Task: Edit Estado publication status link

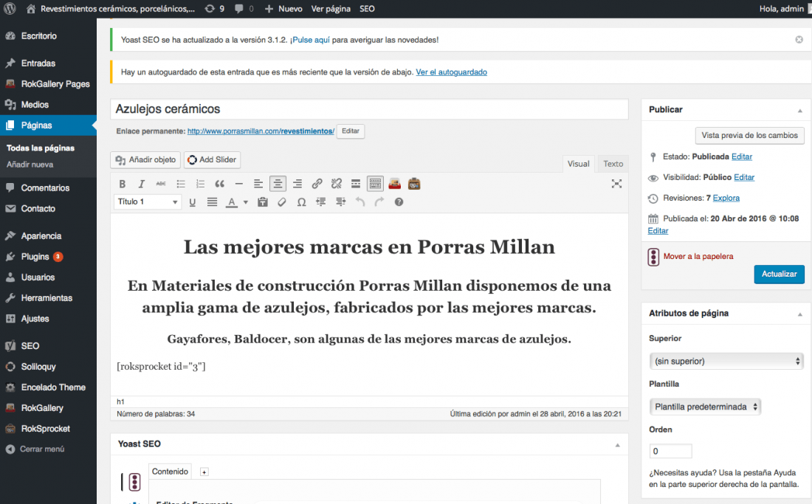Action: (x=742, y=156)
